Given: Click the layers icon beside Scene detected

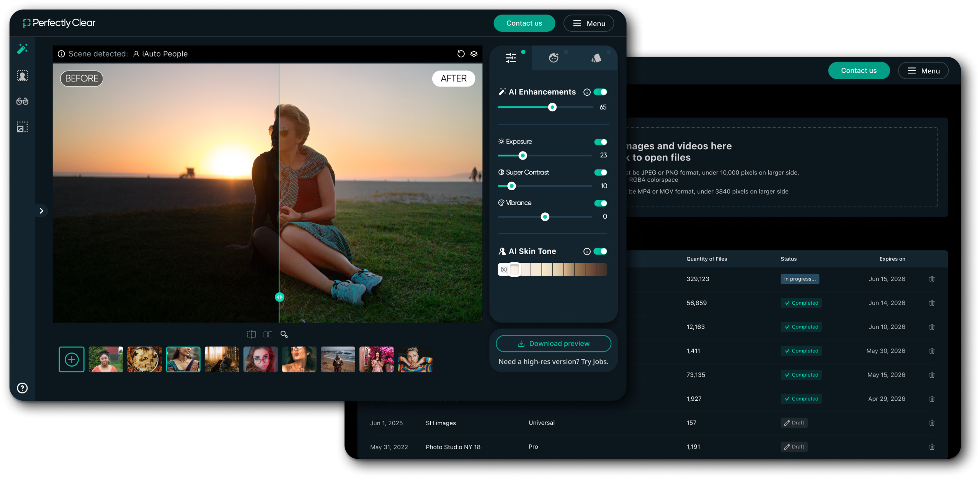Looking at the screenshot, I should (474, 54).
